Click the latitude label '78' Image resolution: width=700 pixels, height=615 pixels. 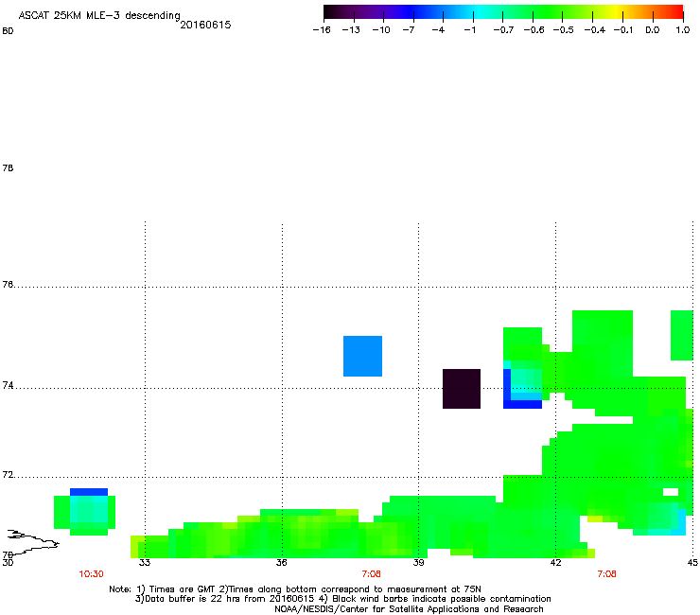tap(8, 167)
